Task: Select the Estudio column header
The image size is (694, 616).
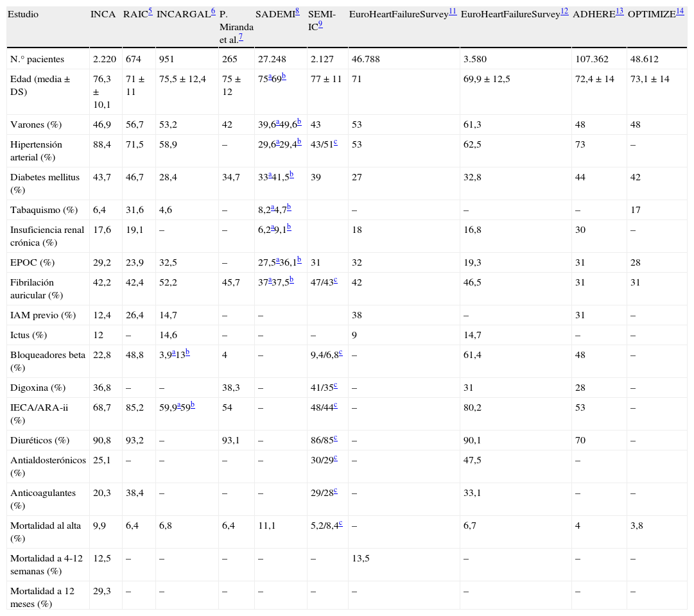Action: tap(24, 15)
